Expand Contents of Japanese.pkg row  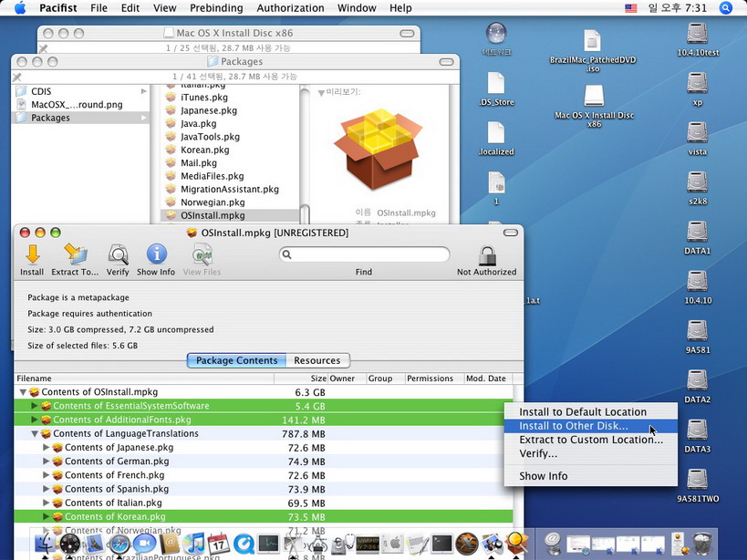[x=47, y=447]
